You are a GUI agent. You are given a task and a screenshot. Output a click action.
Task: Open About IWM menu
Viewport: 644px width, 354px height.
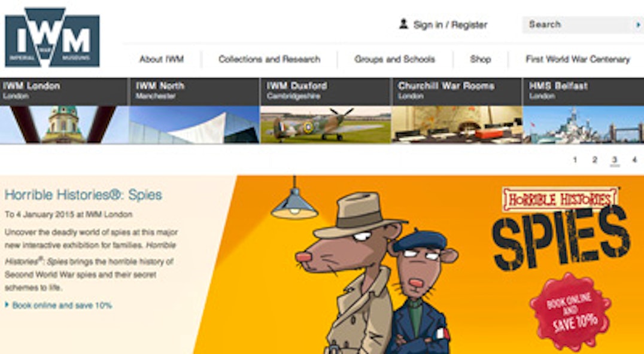click(162, 59)
